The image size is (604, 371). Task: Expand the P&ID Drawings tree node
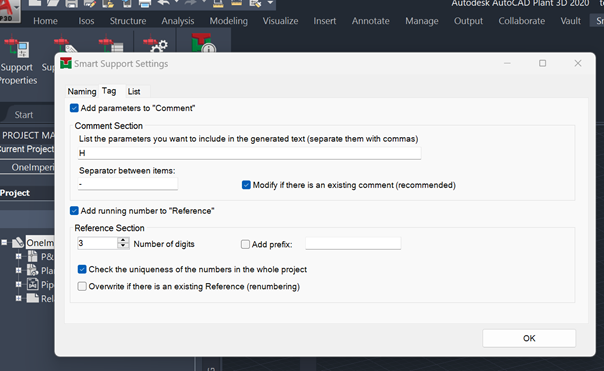(x=18, y=256)
